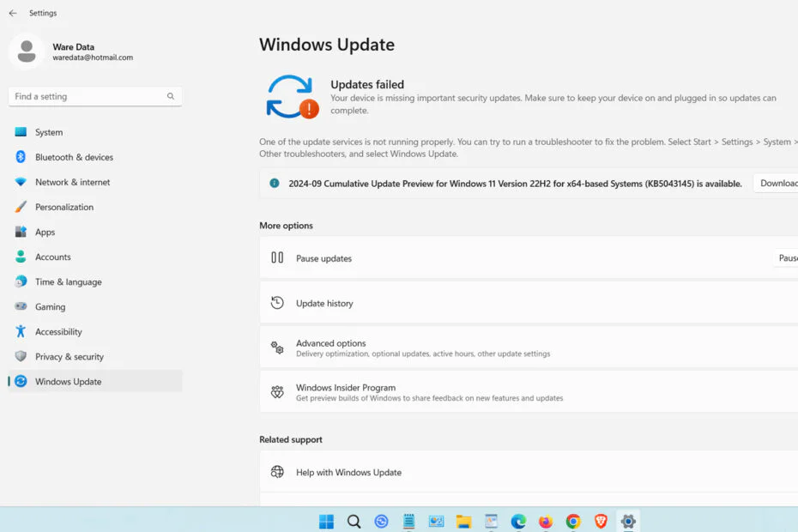
Task: Open the blue sync app on taskbar
Action: (x=381, y=522)
